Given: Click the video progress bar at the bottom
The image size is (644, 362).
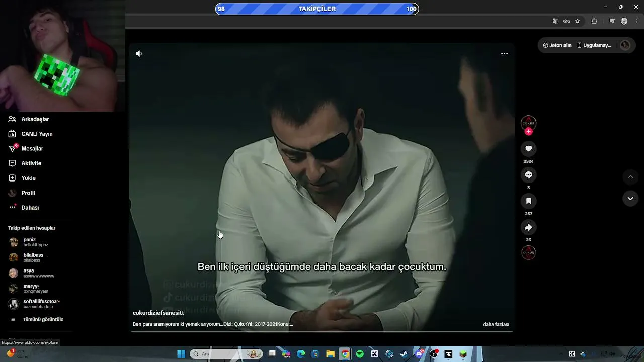Looking at the screenshot, I should point(321,331).
